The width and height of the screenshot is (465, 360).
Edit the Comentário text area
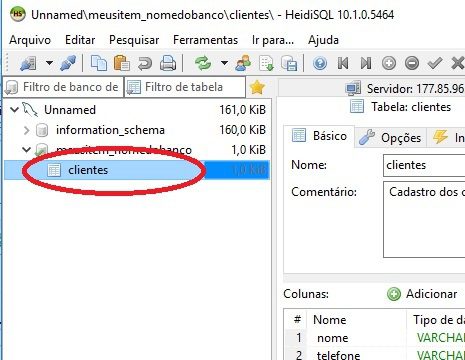click(x=424, y=219)
